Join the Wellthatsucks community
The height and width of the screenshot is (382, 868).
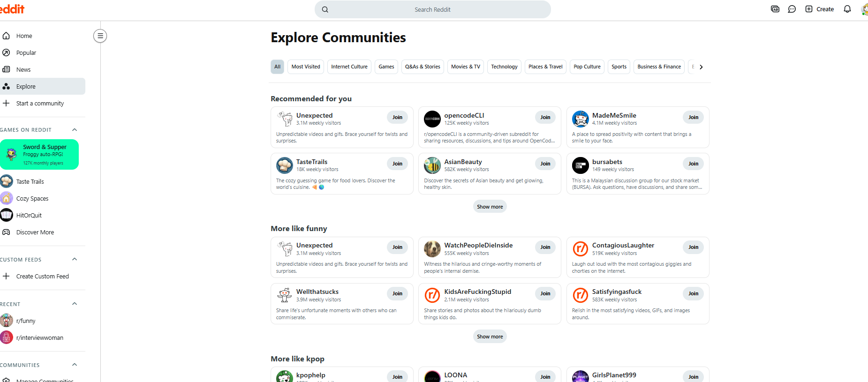click(398, 293)
